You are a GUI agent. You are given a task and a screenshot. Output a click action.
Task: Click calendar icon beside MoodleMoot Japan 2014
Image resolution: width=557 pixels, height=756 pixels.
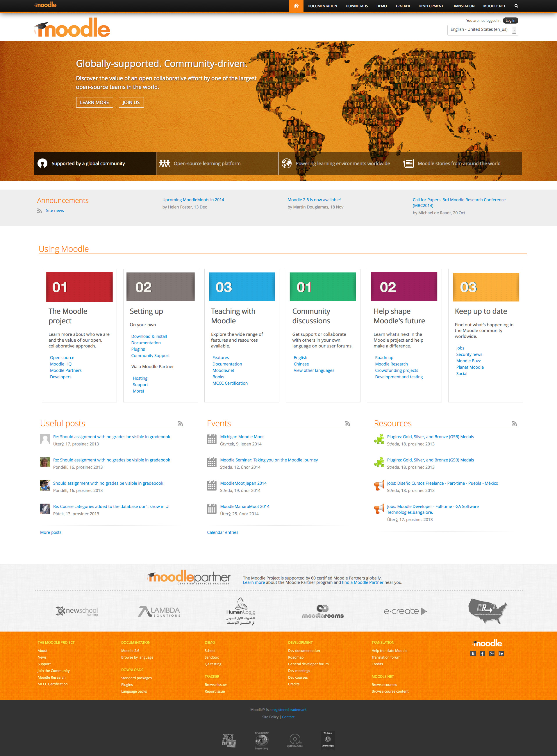[x=212, y=486]
